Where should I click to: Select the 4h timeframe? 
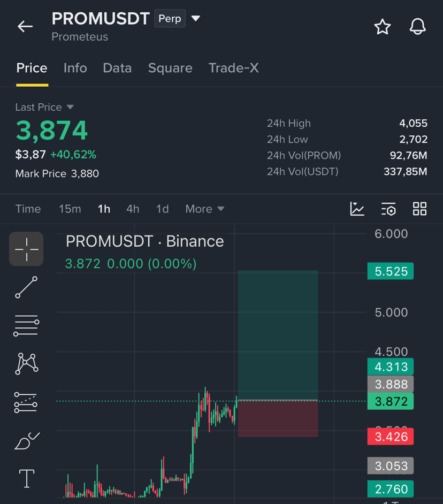pyautogui.click(x=133, y=209)
